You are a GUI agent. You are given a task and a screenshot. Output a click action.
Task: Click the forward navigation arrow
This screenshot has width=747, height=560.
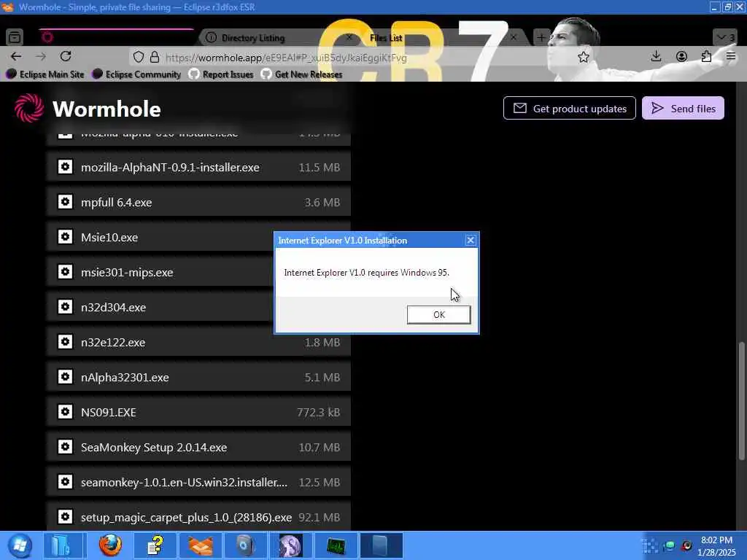pos(41,56)
